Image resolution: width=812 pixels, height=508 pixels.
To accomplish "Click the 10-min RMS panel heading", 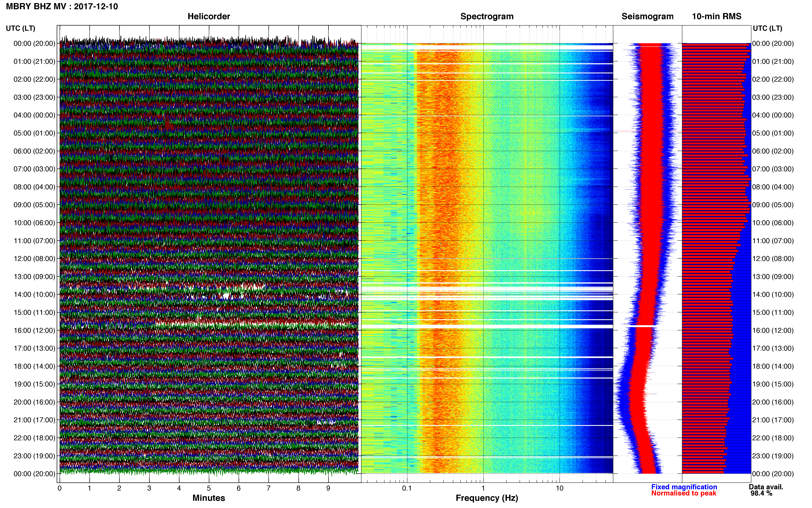I will pos(717,16).
